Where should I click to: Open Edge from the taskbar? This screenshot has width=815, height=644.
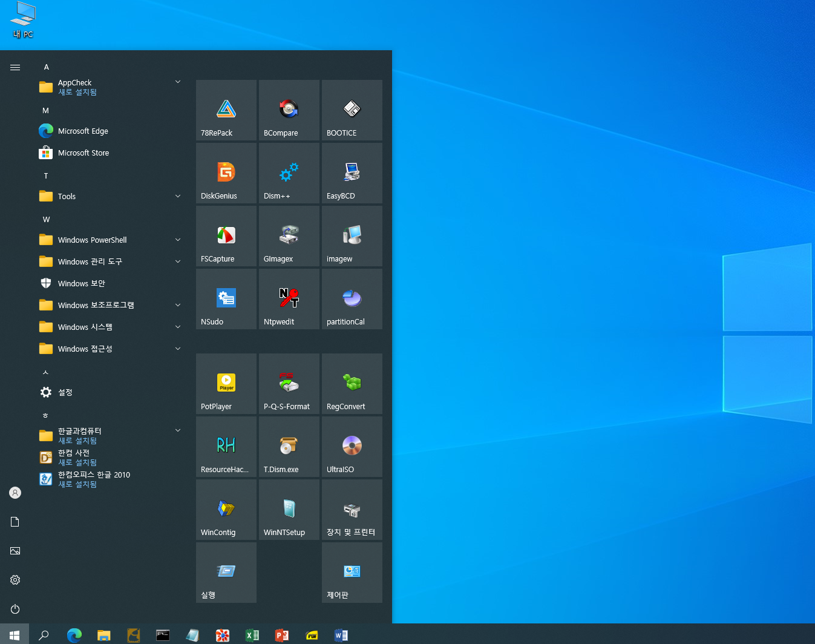pos(74,635)
